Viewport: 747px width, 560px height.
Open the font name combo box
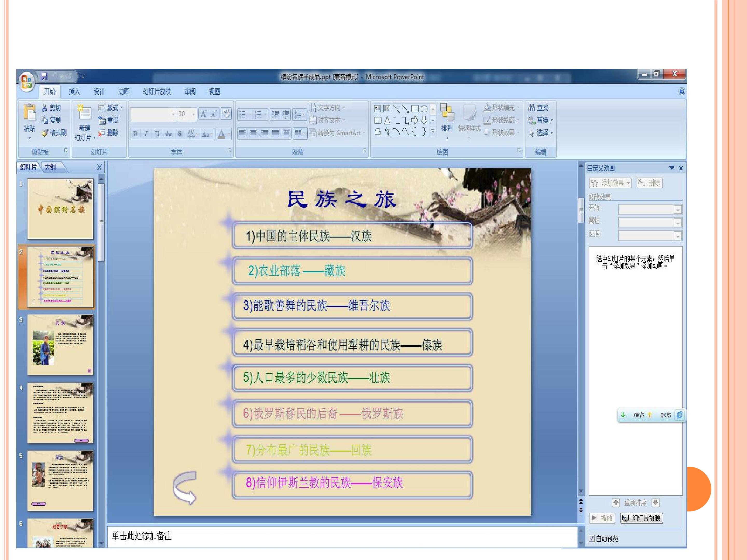(153, 114)
